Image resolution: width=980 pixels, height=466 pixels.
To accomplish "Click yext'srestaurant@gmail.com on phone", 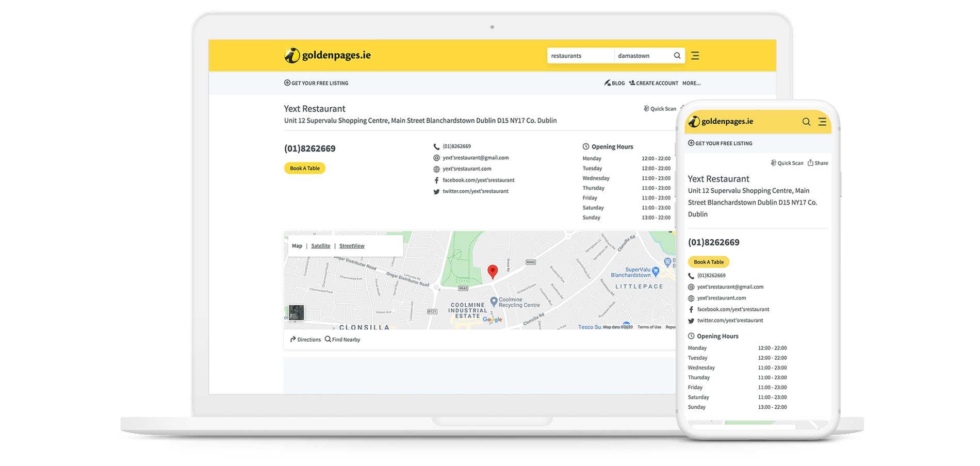I will (730, 287).
